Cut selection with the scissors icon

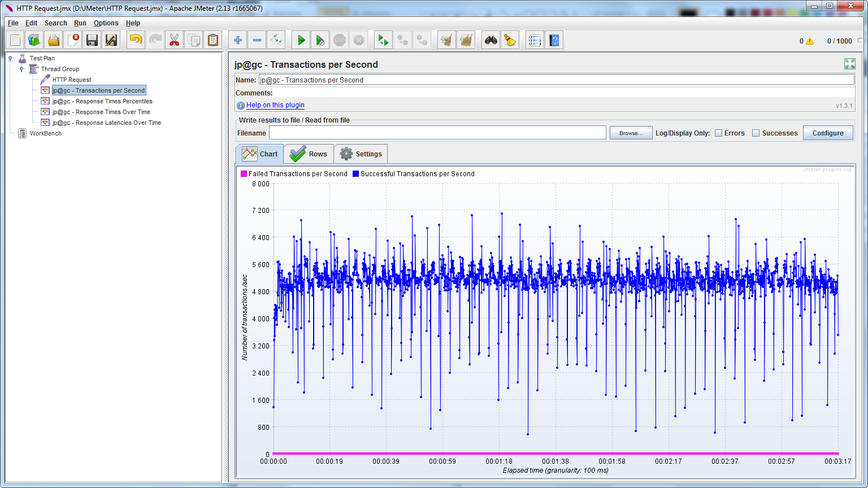click(x=175, y=40)
